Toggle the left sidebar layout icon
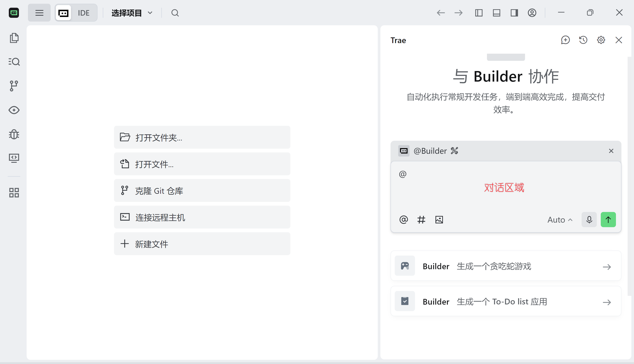This screenshot has height=364, width=634. [479, 13]
